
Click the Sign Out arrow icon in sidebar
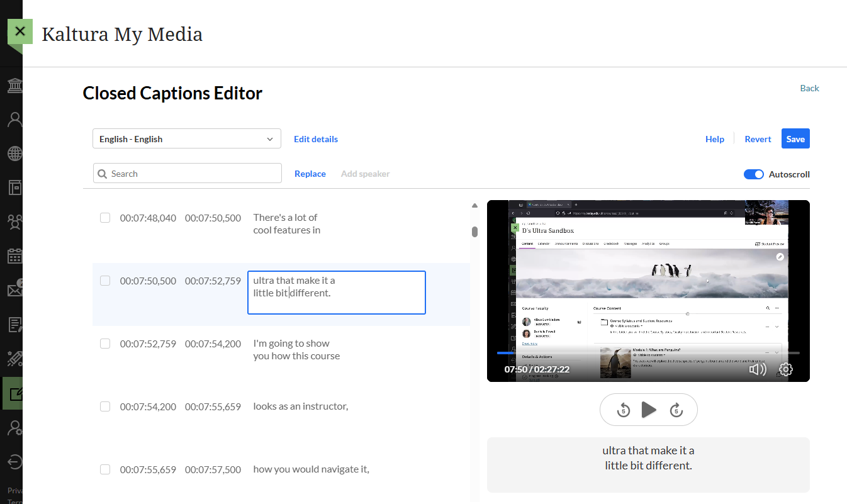coord(14,462)
